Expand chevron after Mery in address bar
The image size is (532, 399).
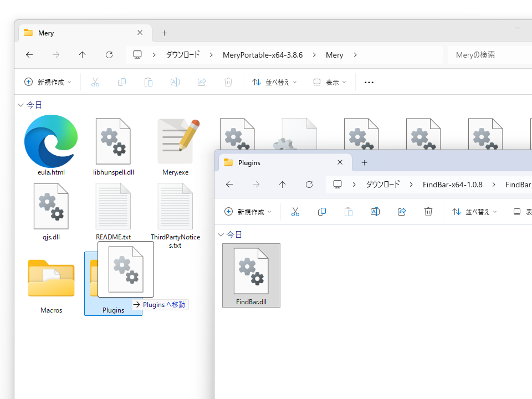coord(355,55)
